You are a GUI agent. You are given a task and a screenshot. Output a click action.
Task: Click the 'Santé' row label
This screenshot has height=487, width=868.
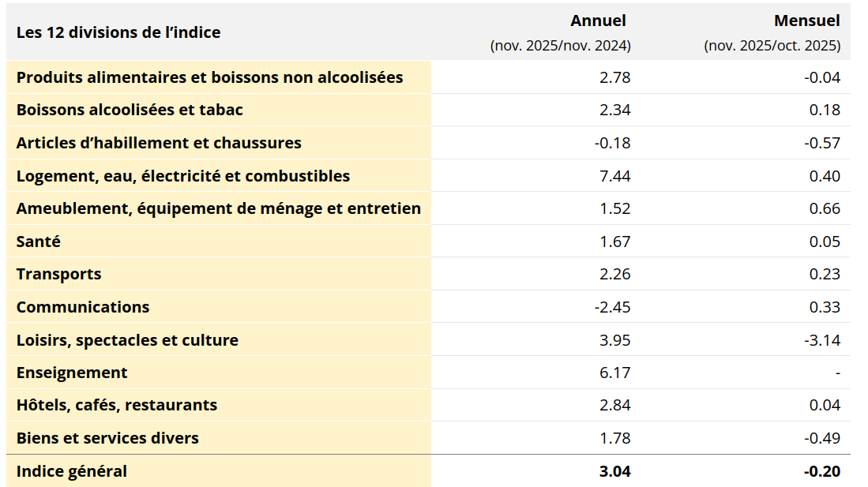(39, 242)
